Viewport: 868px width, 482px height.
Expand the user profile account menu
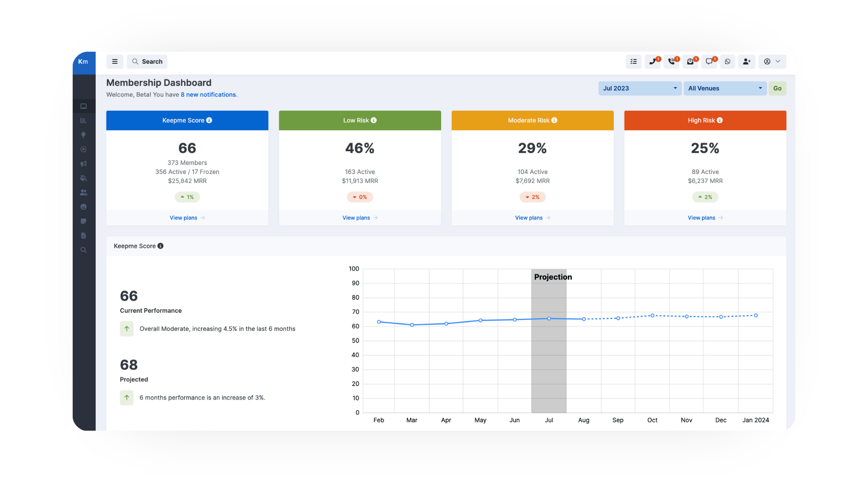pos(772,62)
